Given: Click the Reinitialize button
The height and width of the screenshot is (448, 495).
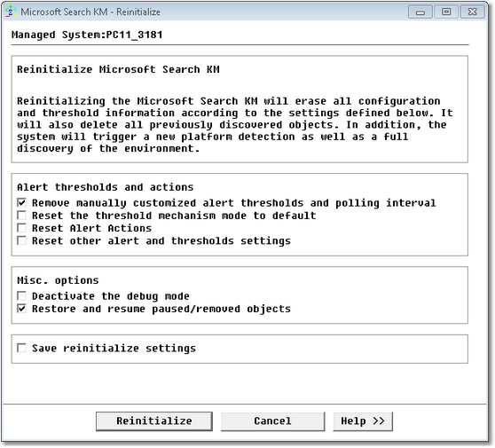Looking at the screenshot, I should pyautogui.click(x=154, y=421).
